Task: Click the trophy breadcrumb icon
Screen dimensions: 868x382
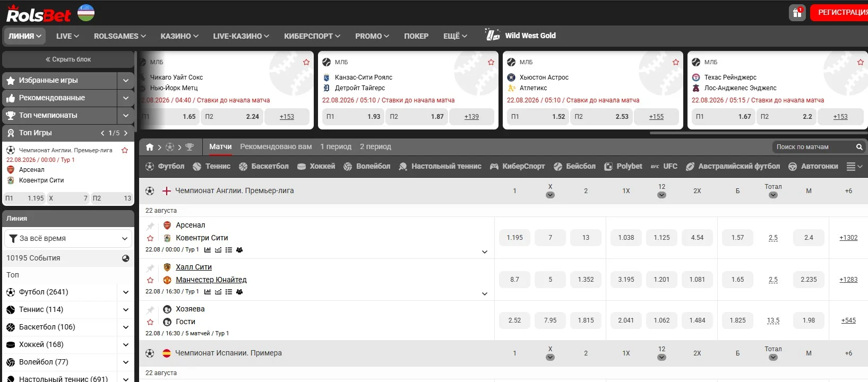Action: [x=190, y=147]
